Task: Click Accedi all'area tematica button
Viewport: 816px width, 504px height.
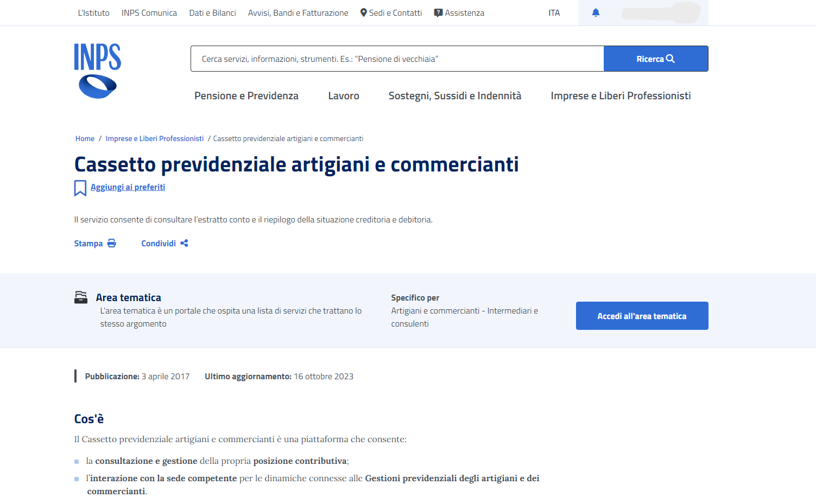Action: coord(642,316)
